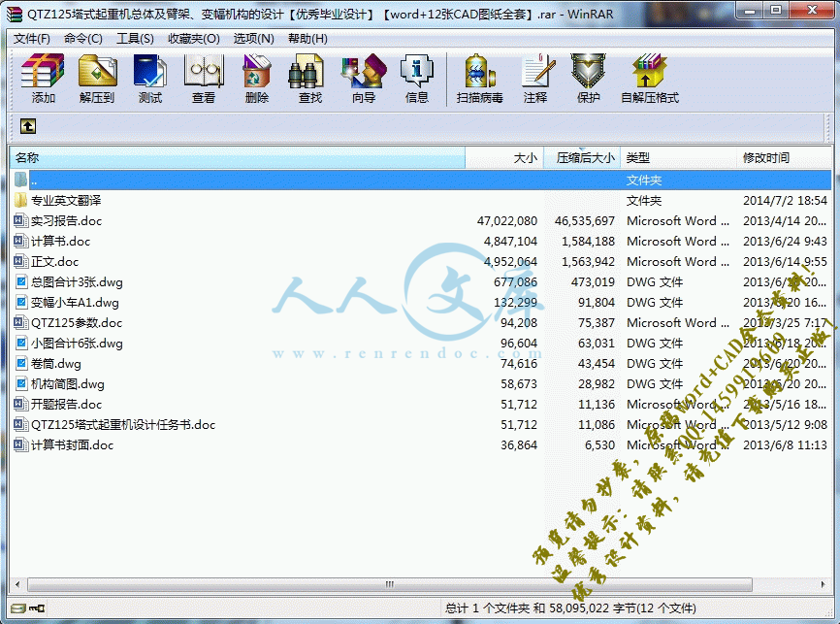The width and height of the screenshot is (840, 624).
Task: Click the Word icon of 实习报告.doc
Action: tap(20, 220)
